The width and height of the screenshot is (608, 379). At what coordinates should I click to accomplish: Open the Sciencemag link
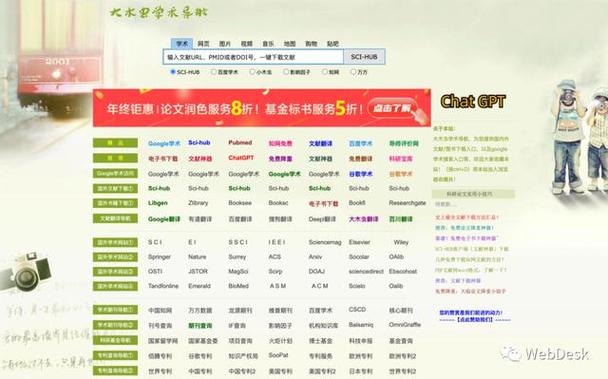[325, 242]
